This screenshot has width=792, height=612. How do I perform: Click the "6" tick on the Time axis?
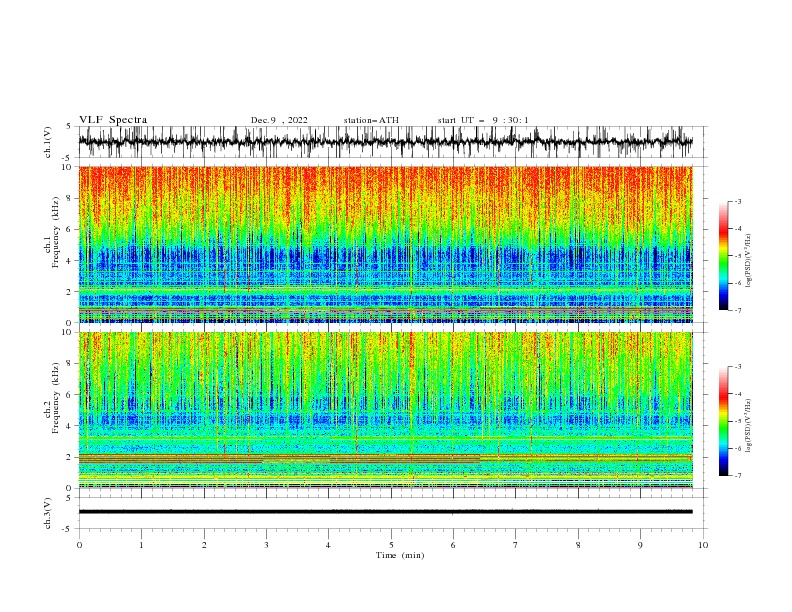[x=453, y=545]
